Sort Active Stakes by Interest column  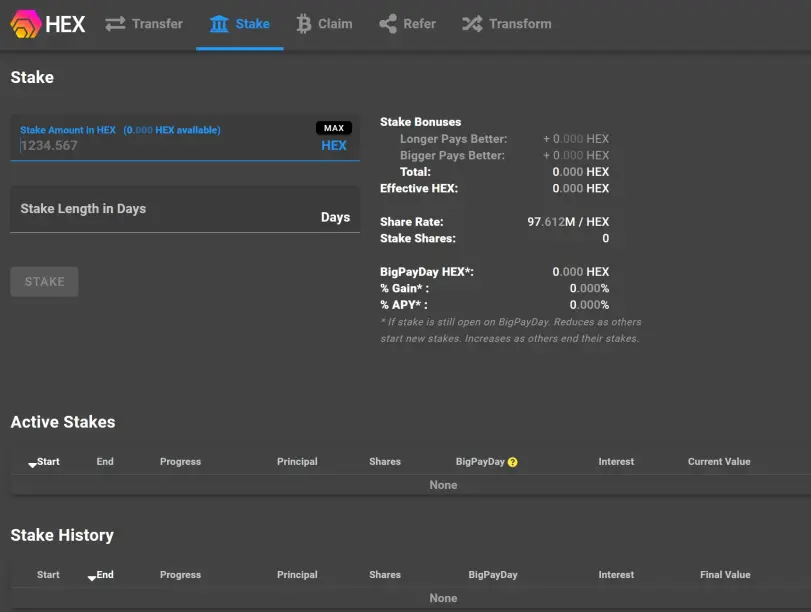[x=616, y=461]
